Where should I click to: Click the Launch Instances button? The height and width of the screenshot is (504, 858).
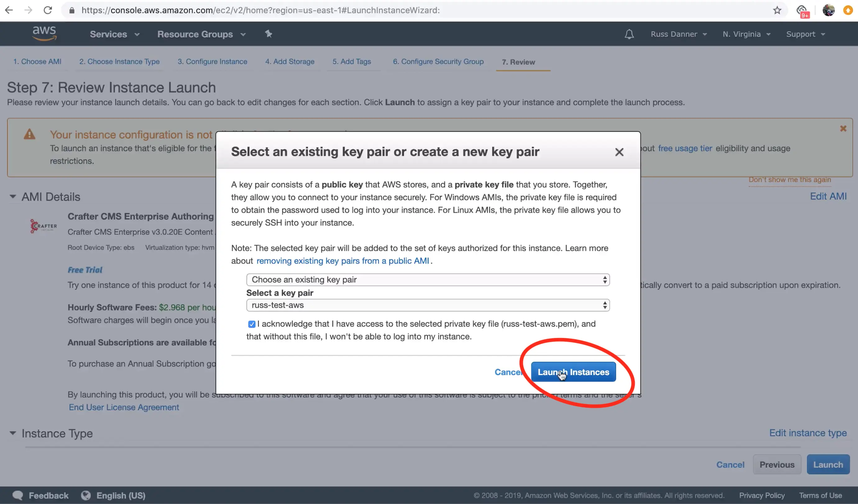point(573,372)
